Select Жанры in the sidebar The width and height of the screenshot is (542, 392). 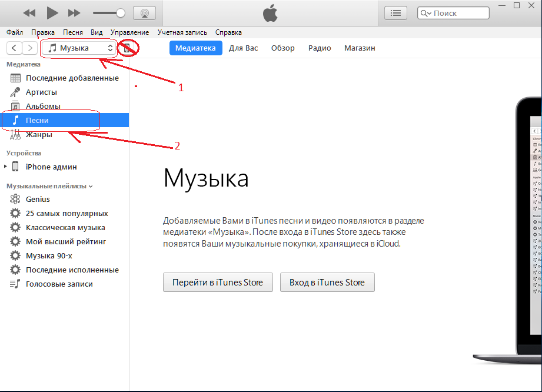click(64, 134)
